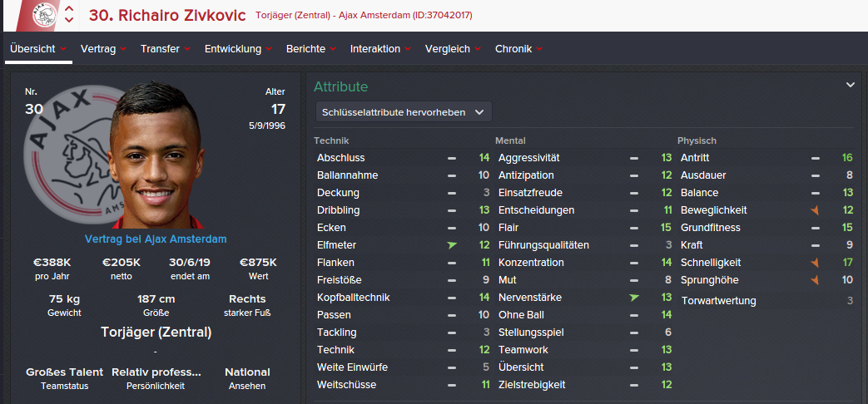Select the Vergleich tab
The height and width of the screenshot is (404, 868).
click(x=453, y=49)
